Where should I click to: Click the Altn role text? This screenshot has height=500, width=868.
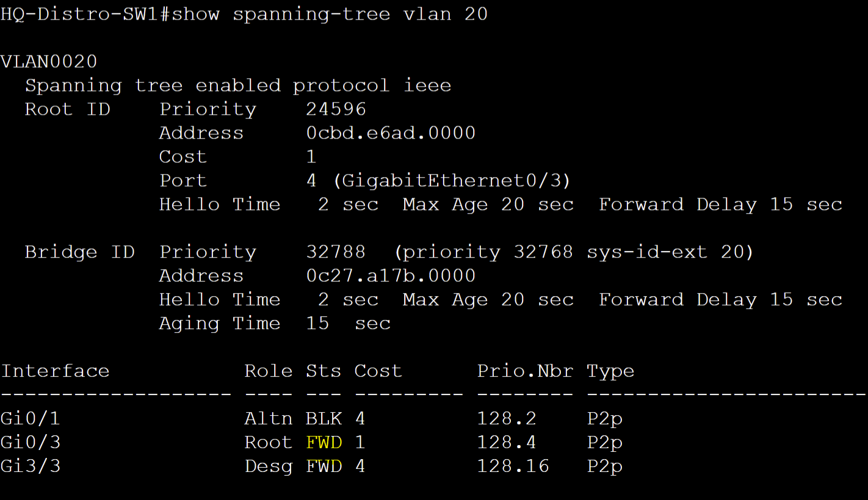pos(269,419)
